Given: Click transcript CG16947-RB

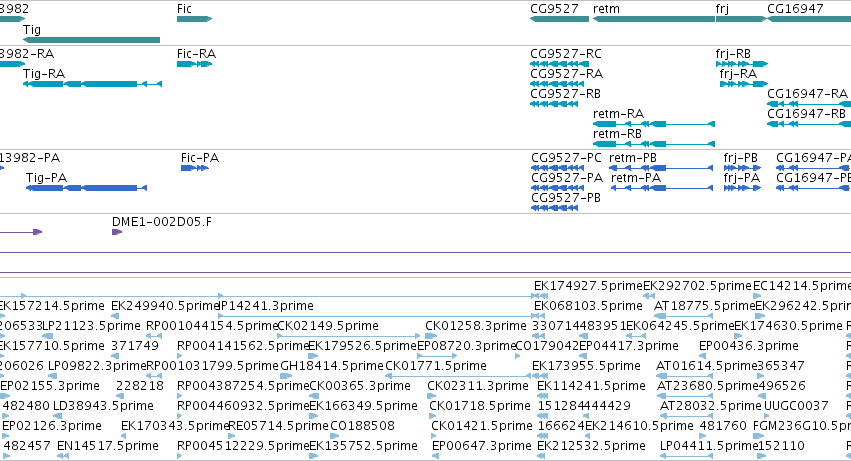Looking at the screenshot, I should (x=809, y=124).
